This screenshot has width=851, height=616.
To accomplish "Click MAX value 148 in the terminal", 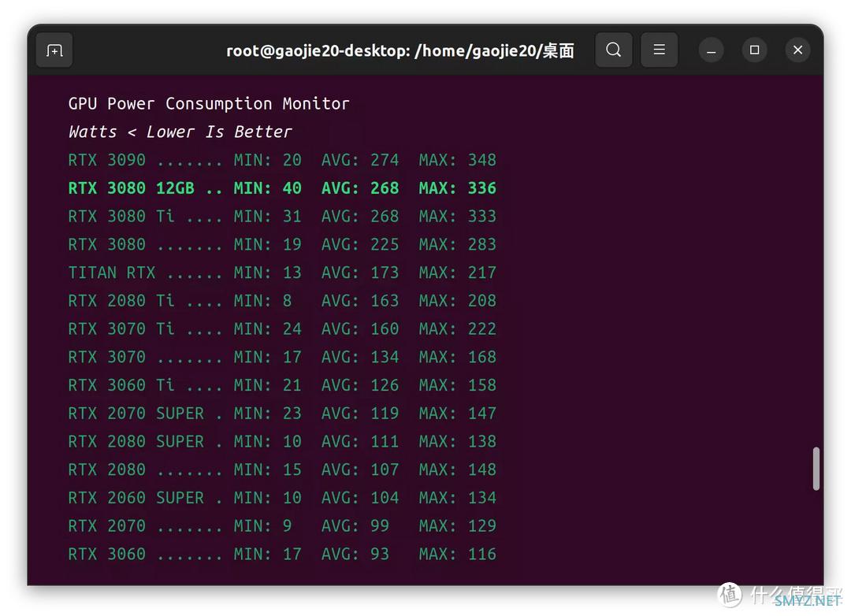I will [482, 469].
